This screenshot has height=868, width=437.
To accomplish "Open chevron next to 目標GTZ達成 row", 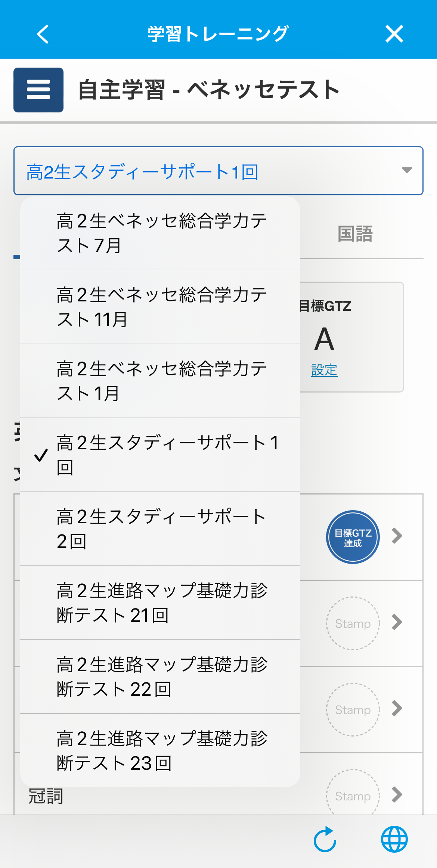I will 397,536.
